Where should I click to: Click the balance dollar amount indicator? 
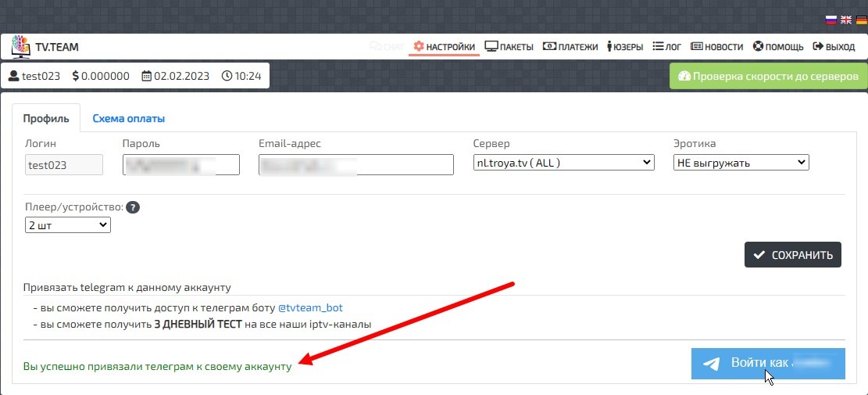pos(101,76)
